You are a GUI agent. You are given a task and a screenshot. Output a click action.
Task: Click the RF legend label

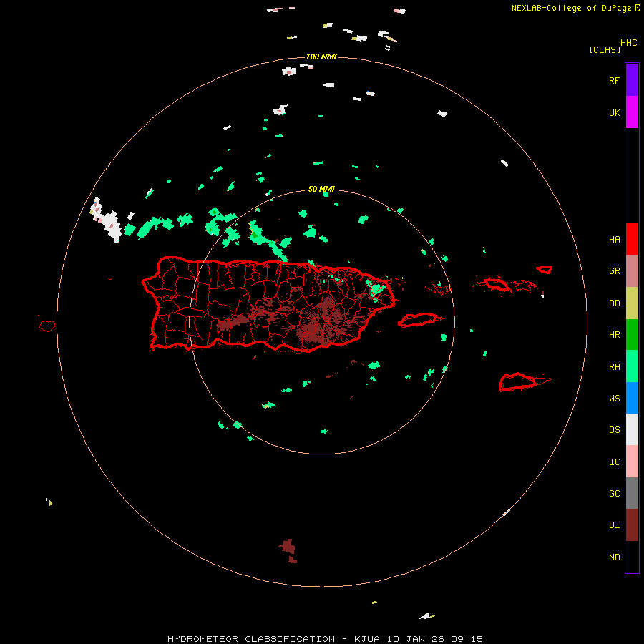[614, 80]
